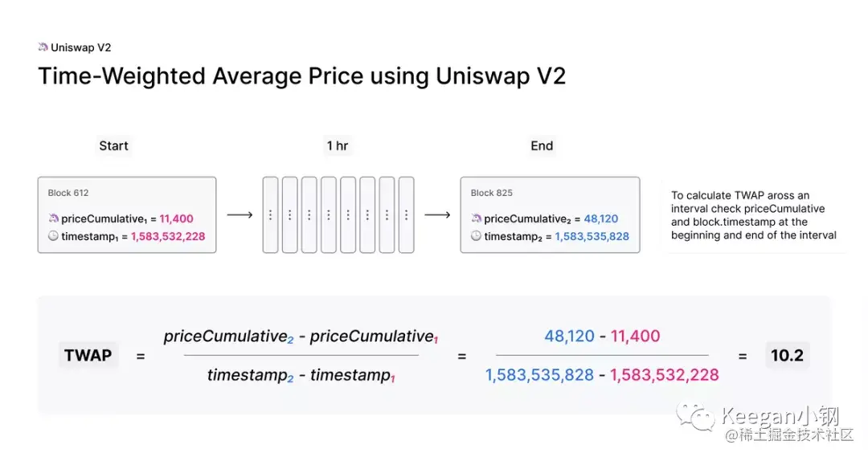Click the Block 612 heading

click(x=68, y=193)
